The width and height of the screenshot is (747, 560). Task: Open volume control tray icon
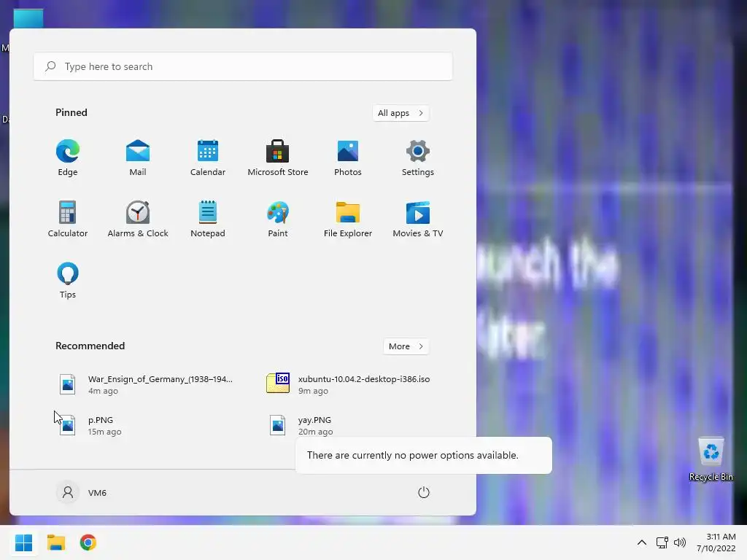(x=680, y=542)
